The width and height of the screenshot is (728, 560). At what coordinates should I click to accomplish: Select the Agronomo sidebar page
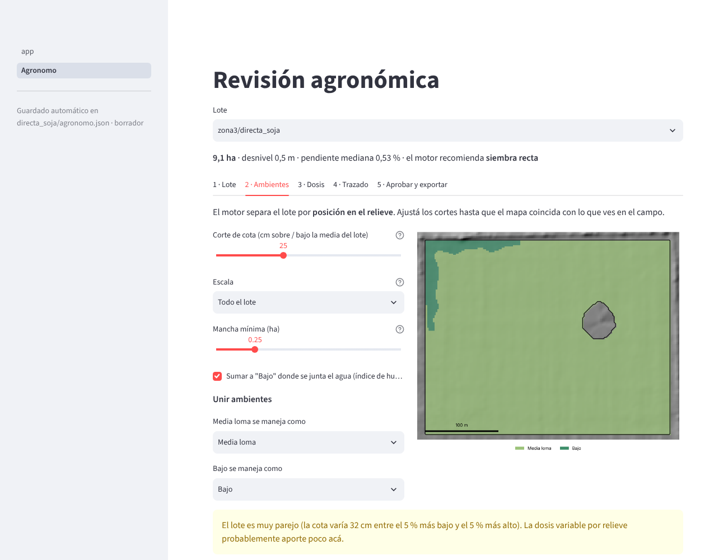coord(84,71)
